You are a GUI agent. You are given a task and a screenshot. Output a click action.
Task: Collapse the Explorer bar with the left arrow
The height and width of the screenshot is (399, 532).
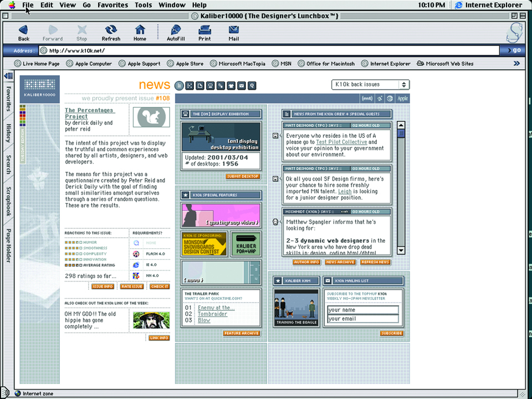[8, 76]
